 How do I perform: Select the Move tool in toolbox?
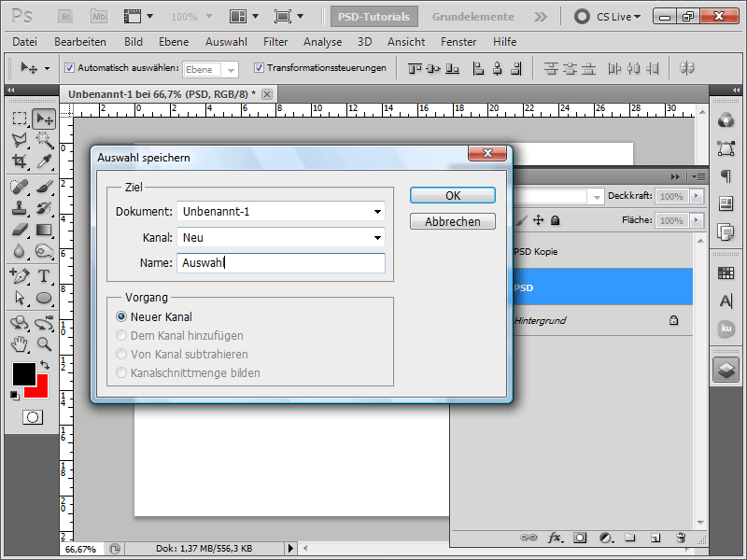click(x=44, y=119)
